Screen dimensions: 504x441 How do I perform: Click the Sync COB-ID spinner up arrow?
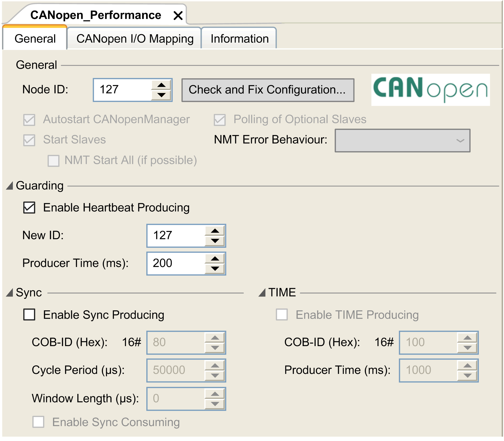coord(215,338)
